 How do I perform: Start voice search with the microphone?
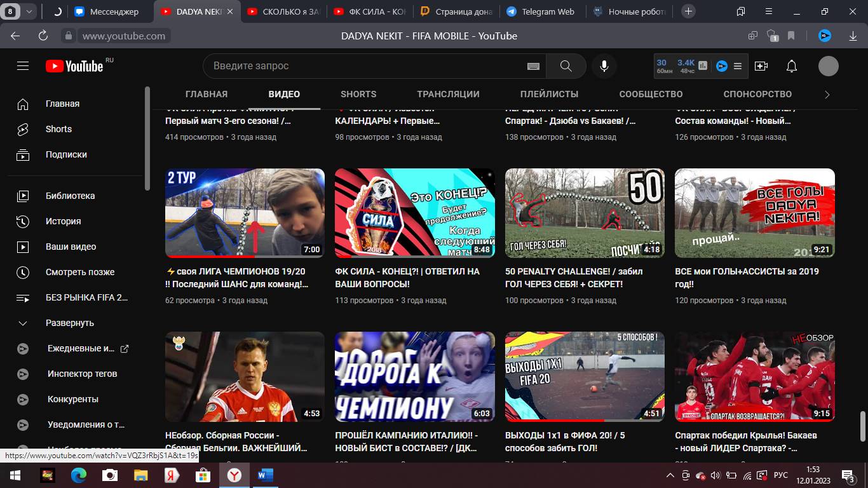[604, 66]
